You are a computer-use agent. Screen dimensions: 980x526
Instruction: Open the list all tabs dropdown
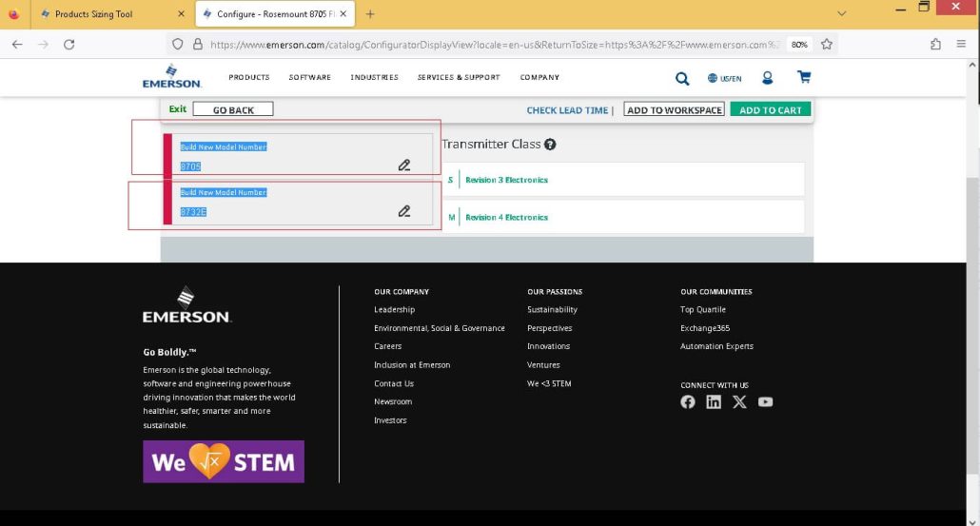click(x=842, y=13)
